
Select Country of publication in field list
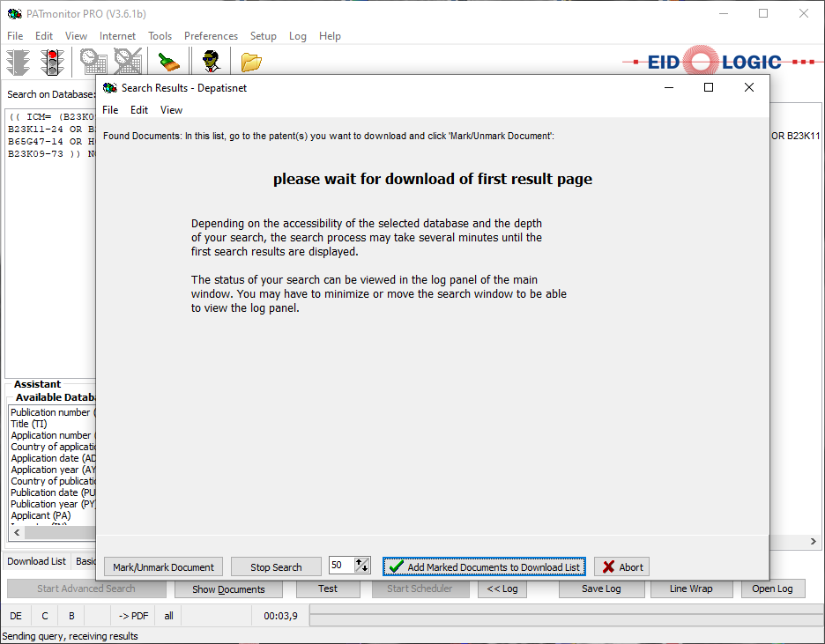(x=53, y=481)
